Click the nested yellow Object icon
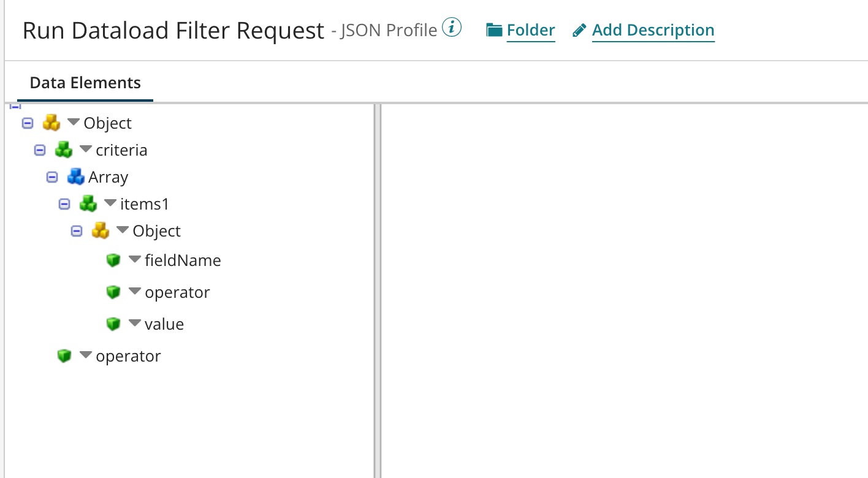The width and height of the screenshot is (868, 478). coord(101,231)
